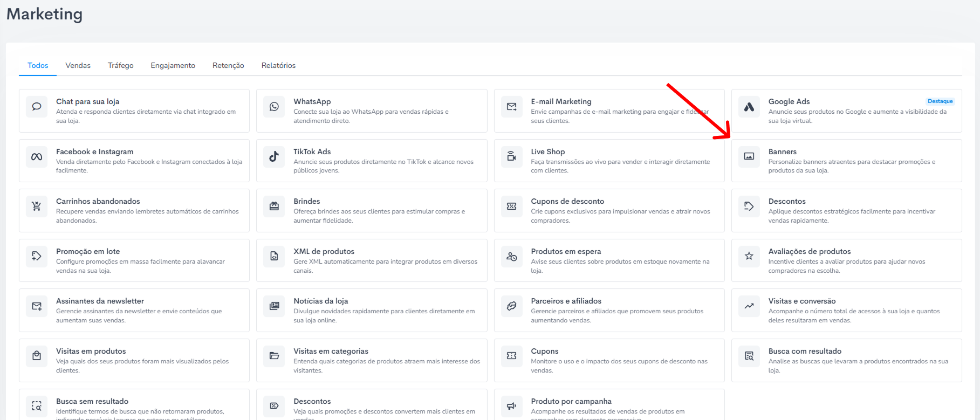The height and width of the screenshot is (420, 980).
Task: Go to the Relatórios tab
Action: click(x=278, y=65)
